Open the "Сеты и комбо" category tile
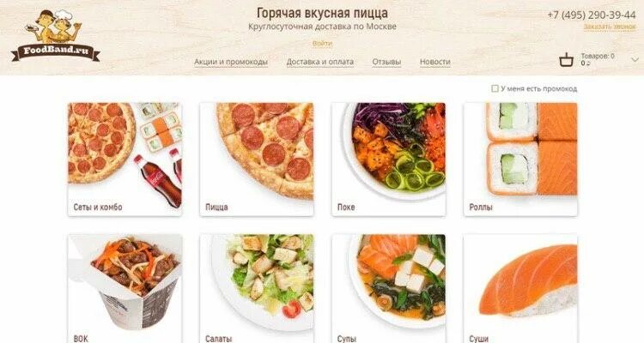 click(x=125, y=159)
